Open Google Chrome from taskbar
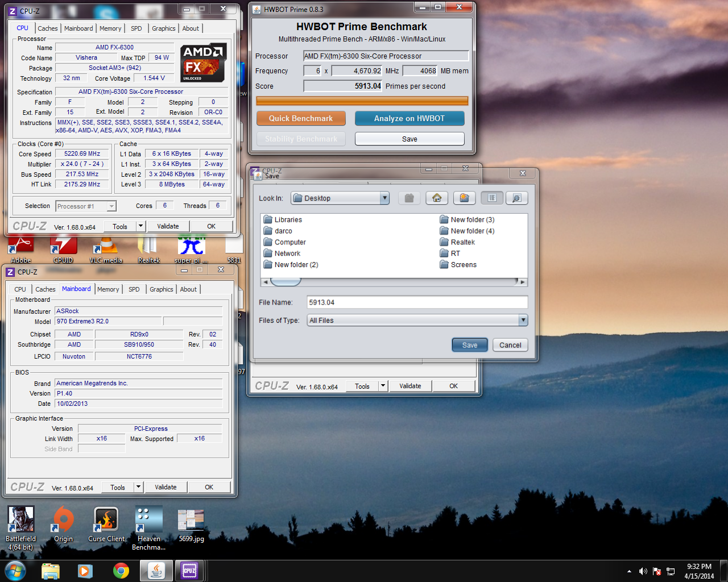 [121, 571]
